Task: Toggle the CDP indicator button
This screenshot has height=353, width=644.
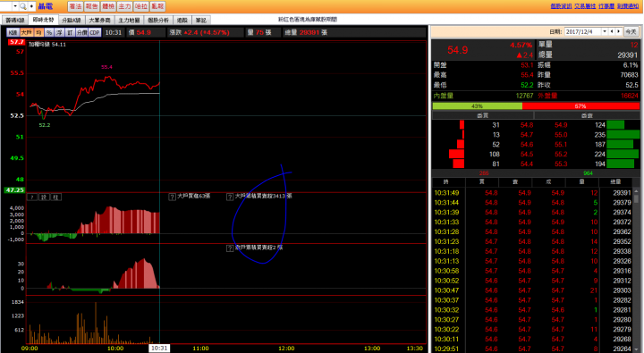Action: (x=95, y=32)
